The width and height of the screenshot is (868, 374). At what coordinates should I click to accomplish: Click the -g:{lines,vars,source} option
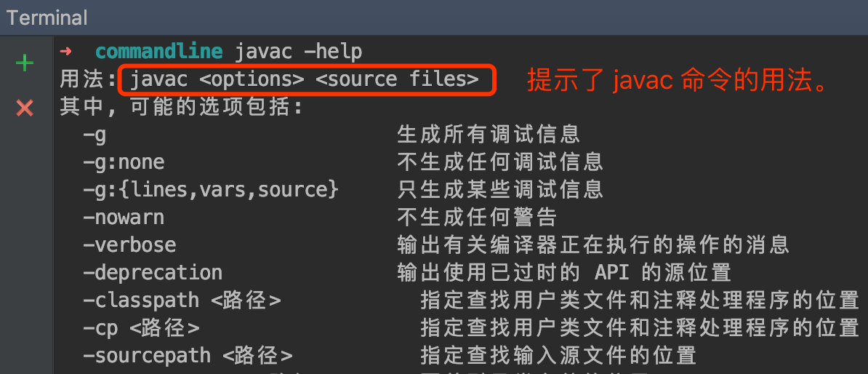tap(211, 190)
